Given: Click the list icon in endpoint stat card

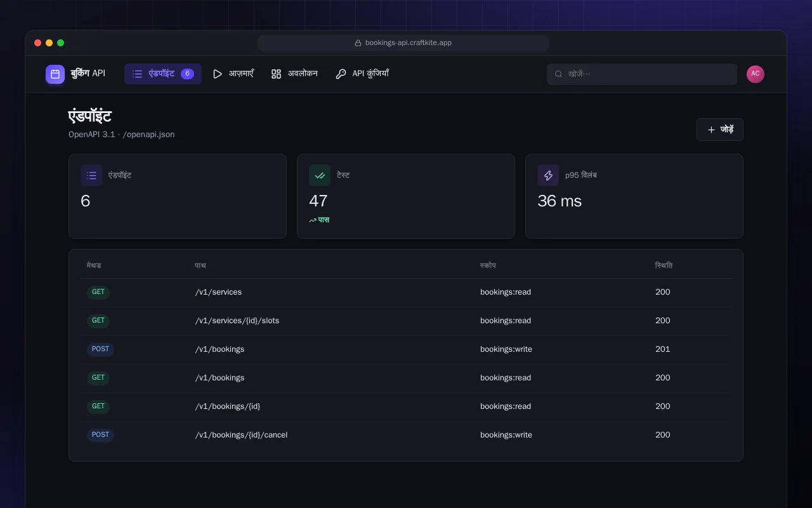Looking at the screenshot, I should (x=91, y=175).
